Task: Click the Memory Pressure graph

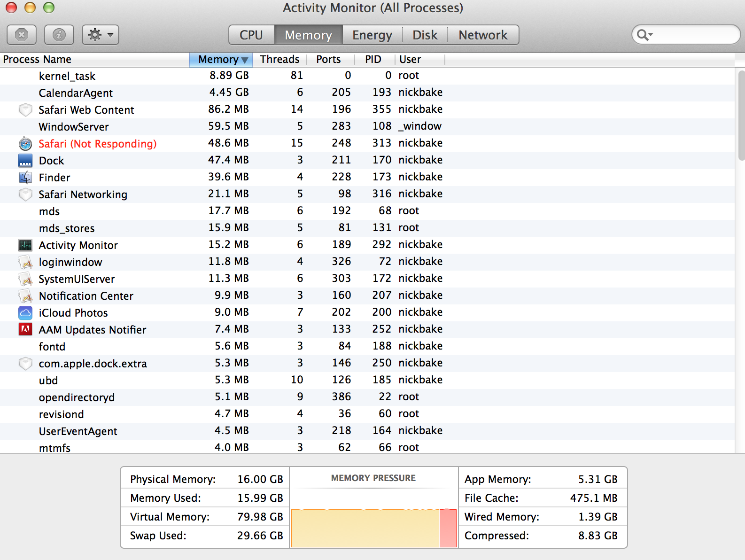Action: click(374, 528)
